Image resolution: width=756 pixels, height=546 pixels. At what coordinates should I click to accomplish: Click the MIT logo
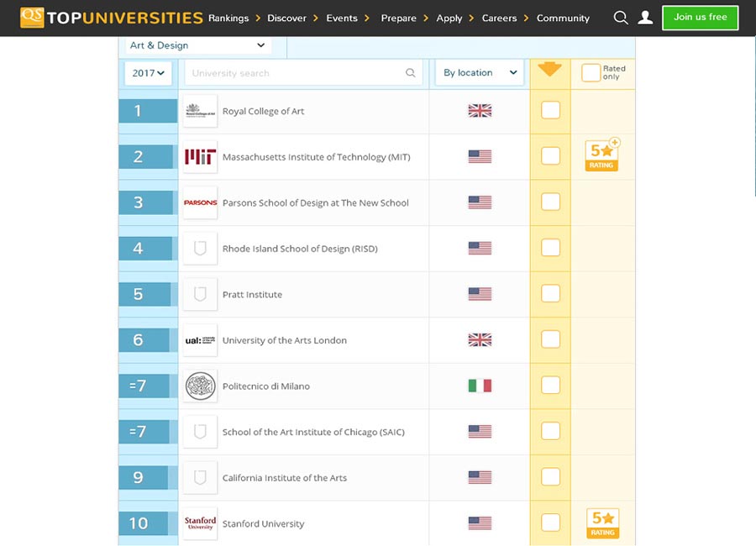tap(200, 157)
